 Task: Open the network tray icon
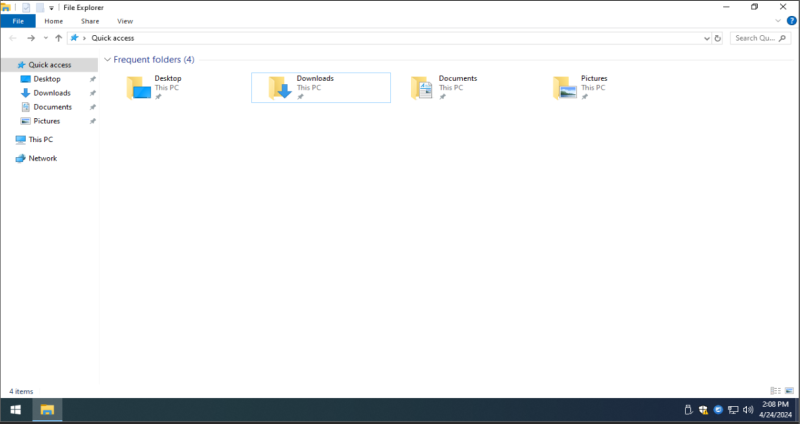point(733,410)
